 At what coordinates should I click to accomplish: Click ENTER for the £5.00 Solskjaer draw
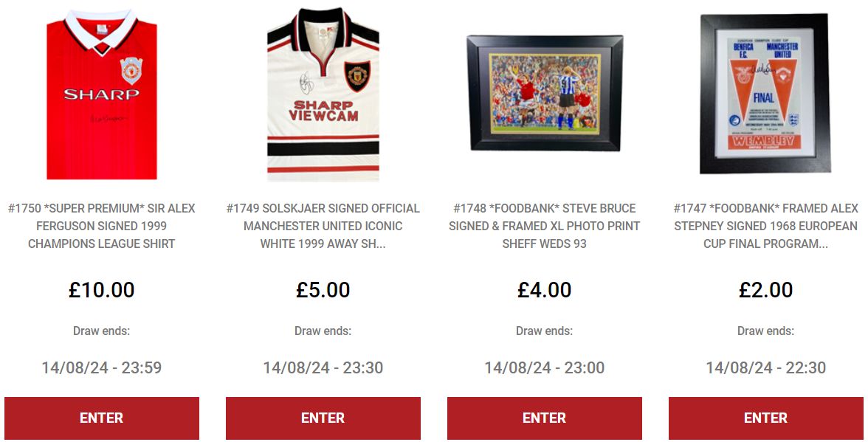tap(323, 418)
